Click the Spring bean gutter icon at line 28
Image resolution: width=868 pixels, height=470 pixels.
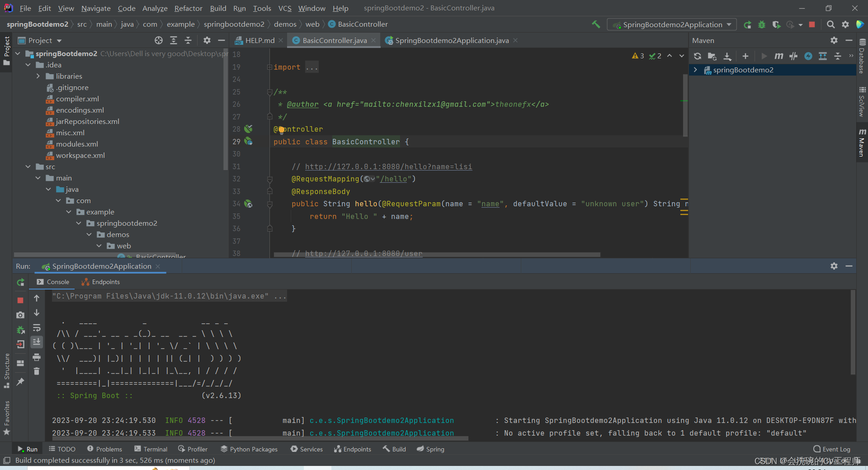tap(248, 129)
